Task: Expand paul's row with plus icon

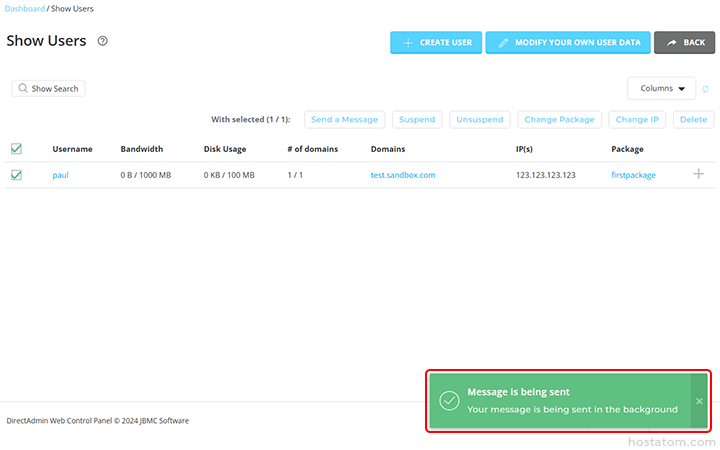Action: coord(698,174)
